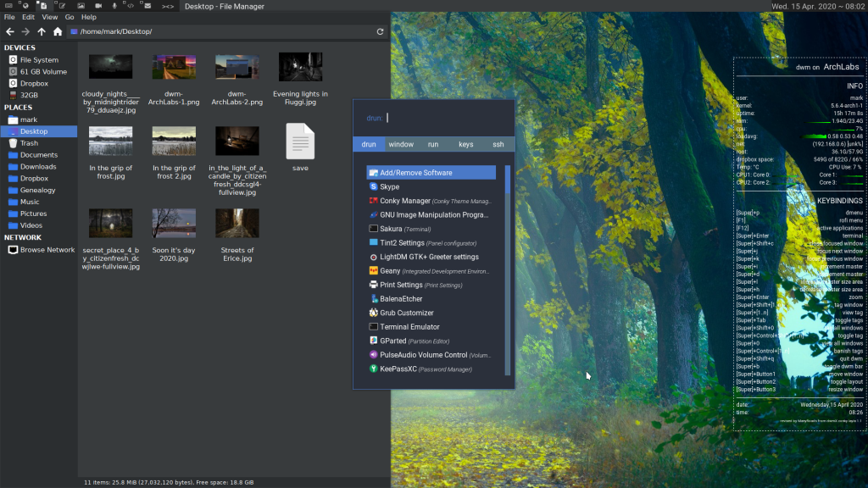Screen dimensions: 868x488
Task: Click the /home/mark/Desktop/ location bar
Action: coord(221,31)
